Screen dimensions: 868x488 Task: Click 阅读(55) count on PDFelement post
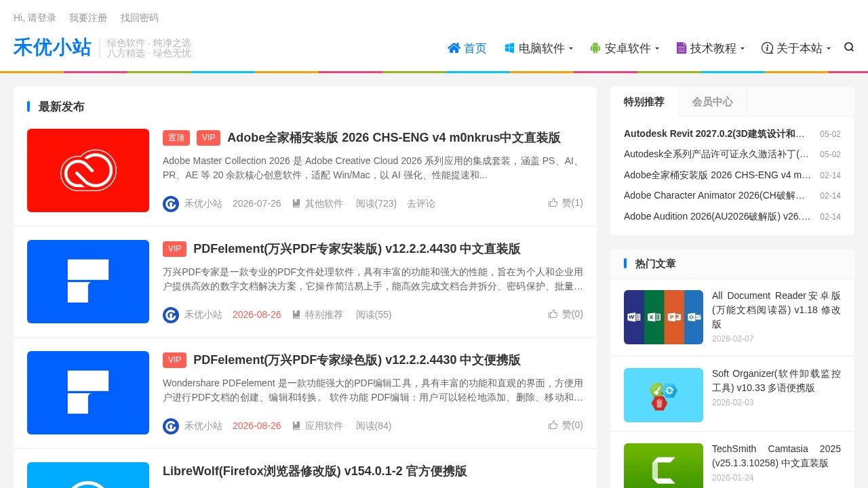374,314
